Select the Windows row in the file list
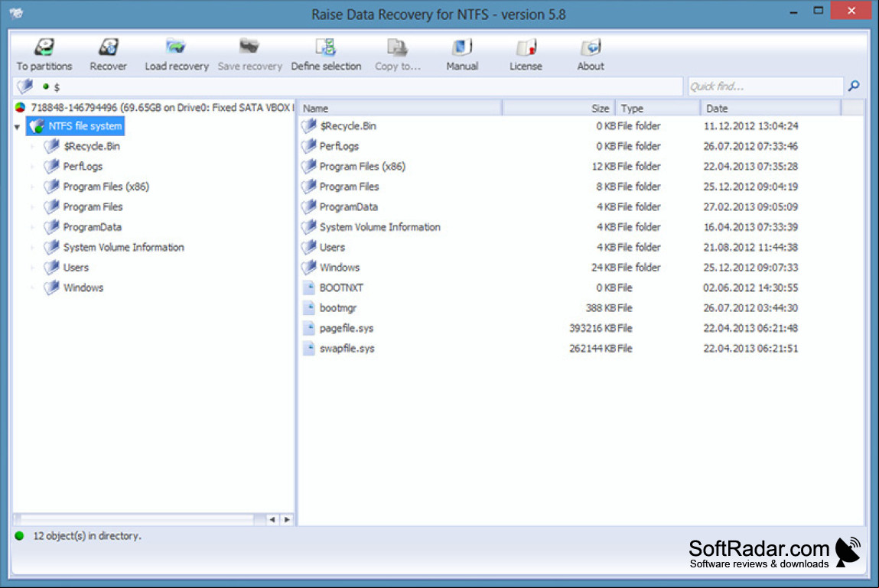 (x=580, y=268)
